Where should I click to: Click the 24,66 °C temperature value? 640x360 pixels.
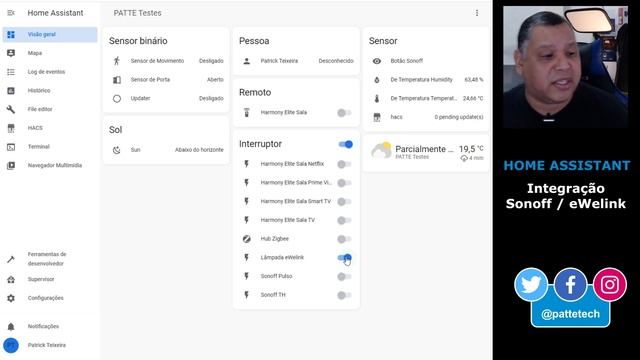473,98
